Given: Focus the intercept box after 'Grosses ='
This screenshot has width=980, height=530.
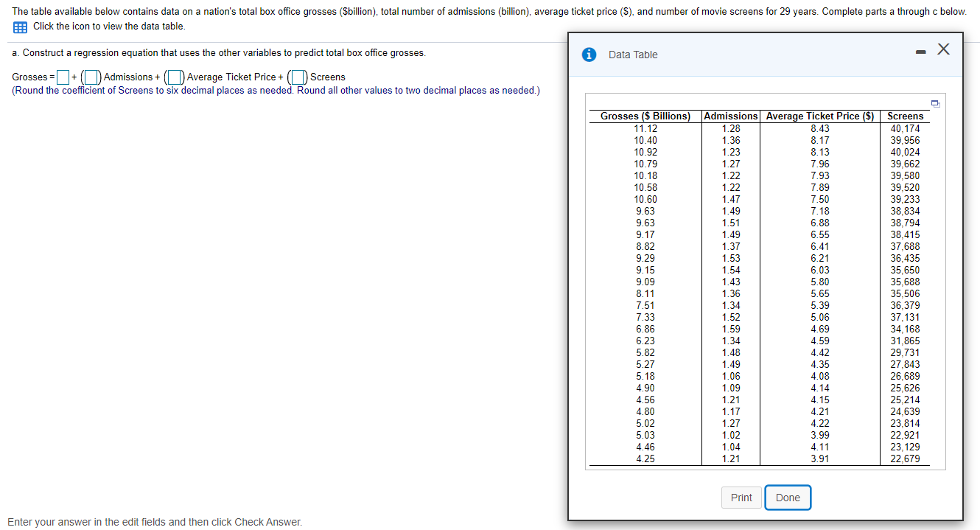Looking at the screenshot, I should coord(63,77).
